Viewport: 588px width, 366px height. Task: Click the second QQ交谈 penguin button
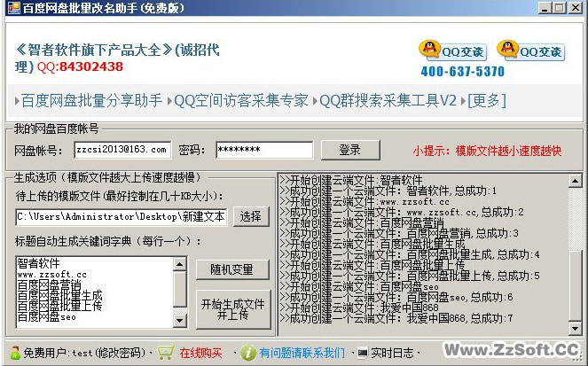pos(530,51)
